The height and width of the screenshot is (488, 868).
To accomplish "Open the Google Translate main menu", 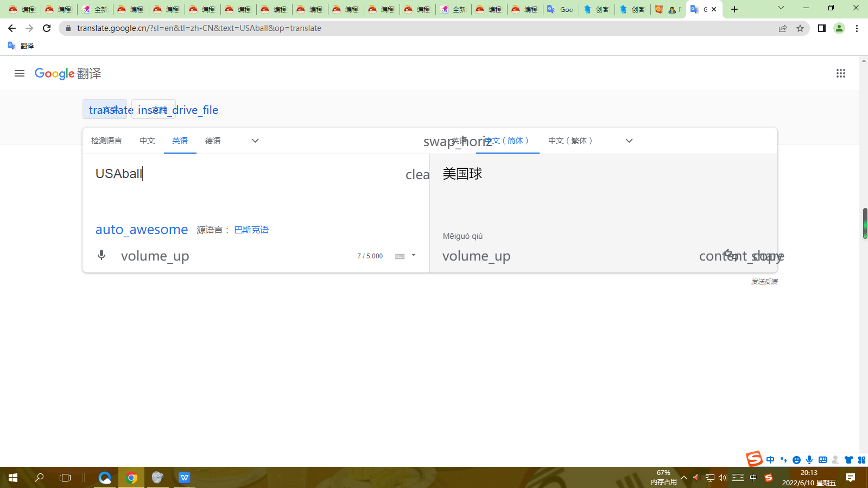I will point(20,73).
